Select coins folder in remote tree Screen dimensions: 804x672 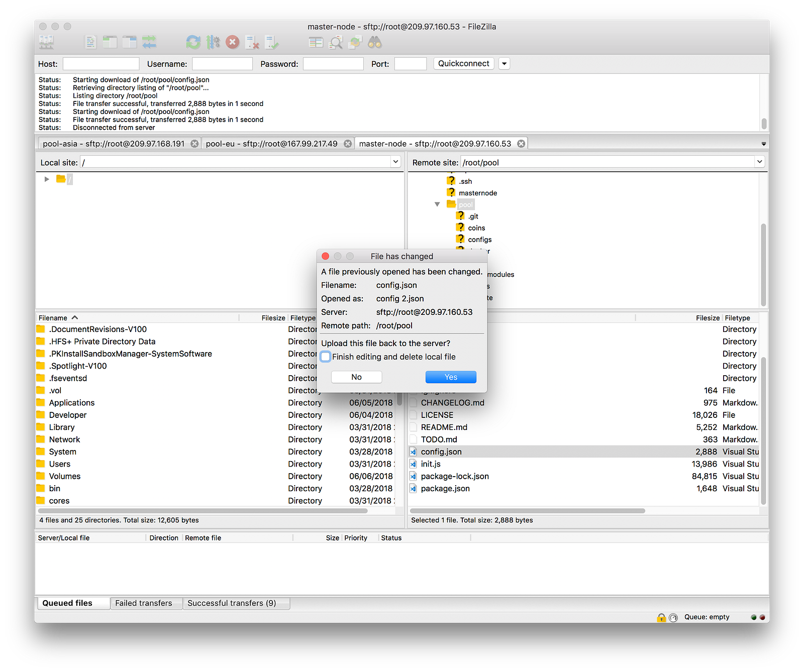pyautogui.click(x=476, y=228)
